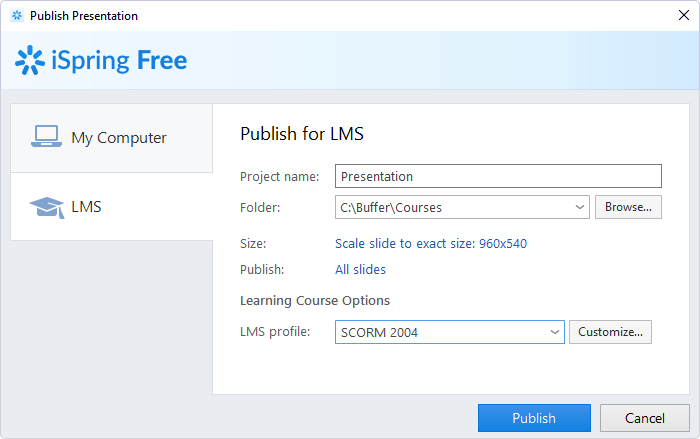
Task: Click the All slides link
Action: pos(360,269)
